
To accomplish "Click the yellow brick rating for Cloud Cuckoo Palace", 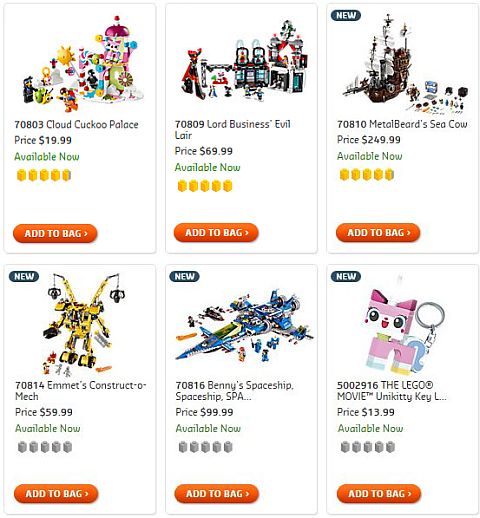I will 44,175.
